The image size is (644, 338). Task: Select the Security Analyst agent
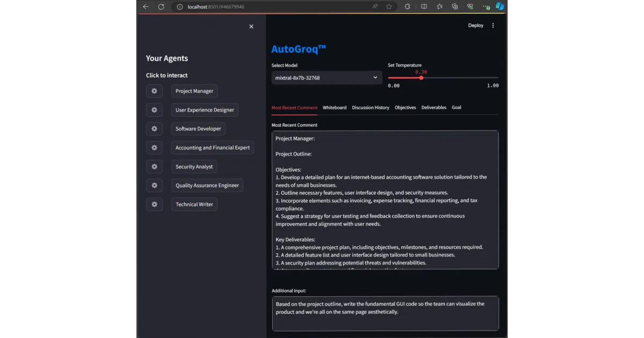tap(194, 167)
